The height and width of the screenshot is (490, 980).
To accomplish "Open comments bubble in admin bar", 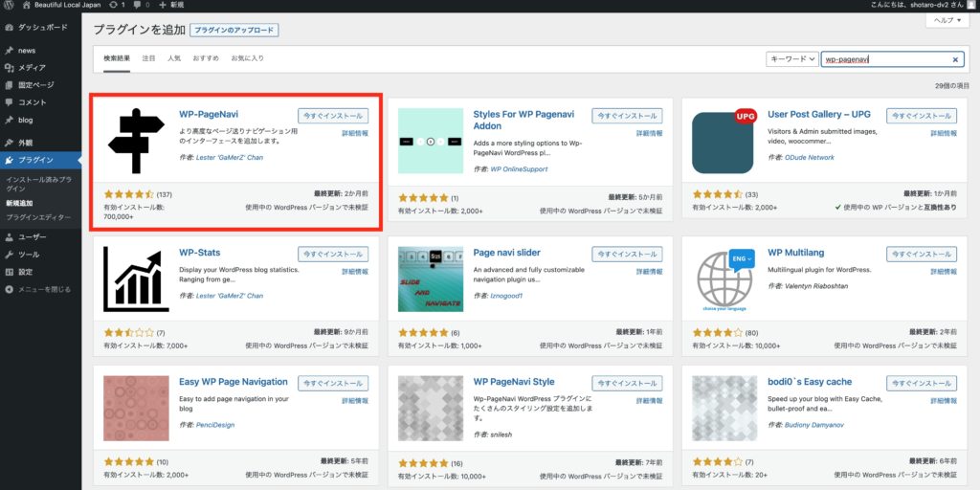I will click(x=142, y=5).
